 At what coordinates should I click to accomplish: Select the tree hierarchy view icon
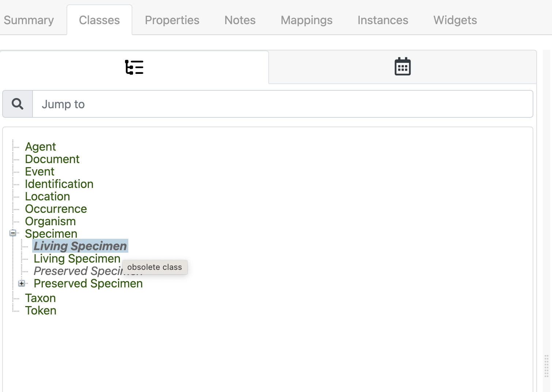(135, 67)
